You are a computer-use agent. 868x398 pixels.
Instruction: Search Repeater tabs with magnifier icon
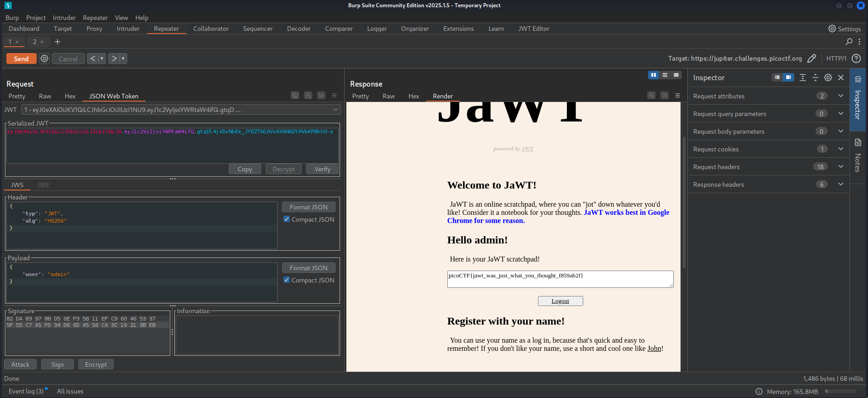pyautogui.click(x=849, y=42)
